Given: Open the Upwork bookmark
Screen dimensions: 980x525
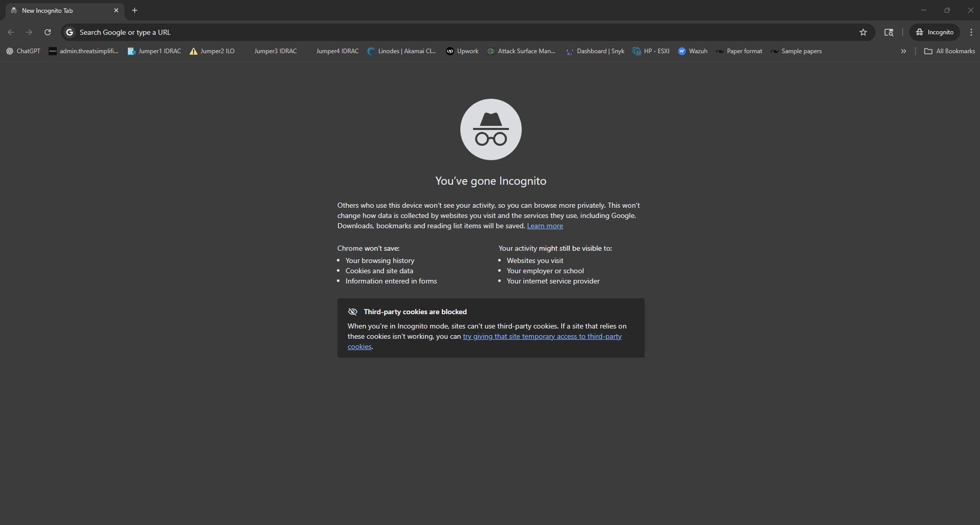Looking at the screenshot, I should (462, 51).
